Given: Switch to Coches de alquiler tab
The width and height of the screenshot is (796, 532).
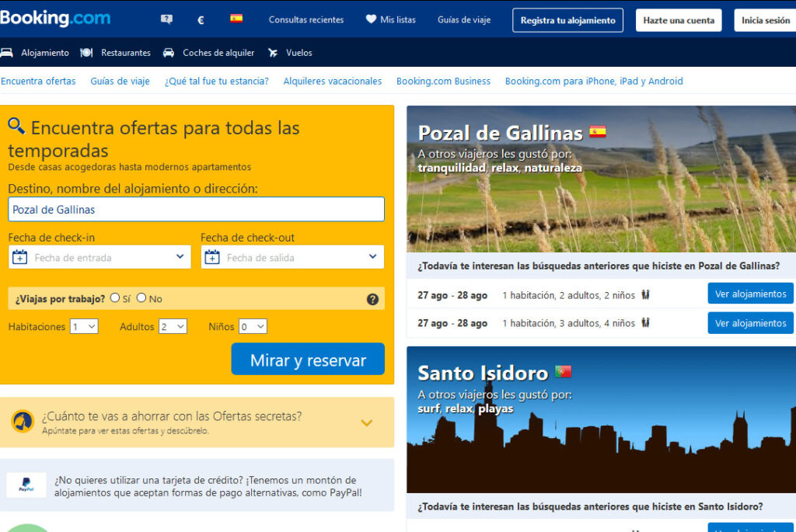Looking at the screenshot, I should click(x=208, y=53).
